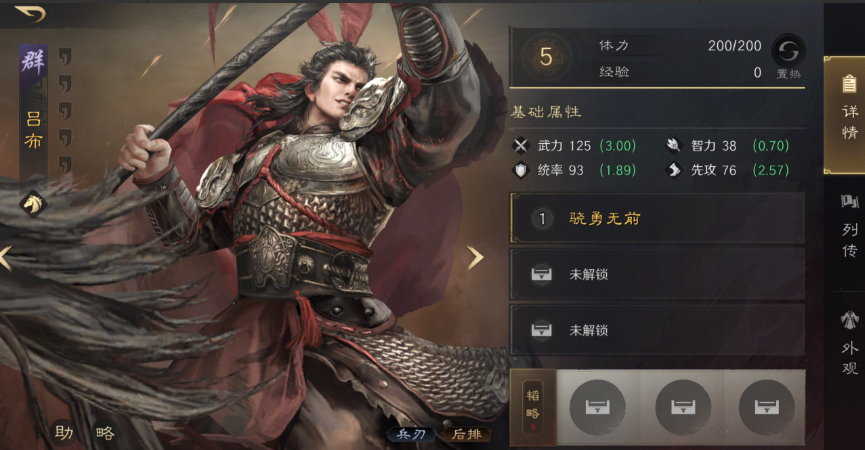The height and width of the screenshot is (450, 865).
Task: Tap the 先攻 attribute icon
Action: pos(674,170)
